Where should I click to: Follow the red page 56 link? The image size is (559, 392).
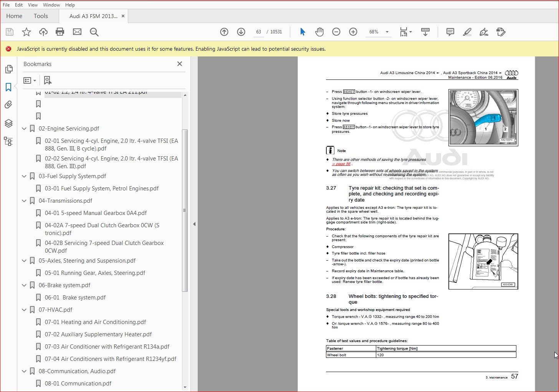pyautogui.click(x=341, y=164)
